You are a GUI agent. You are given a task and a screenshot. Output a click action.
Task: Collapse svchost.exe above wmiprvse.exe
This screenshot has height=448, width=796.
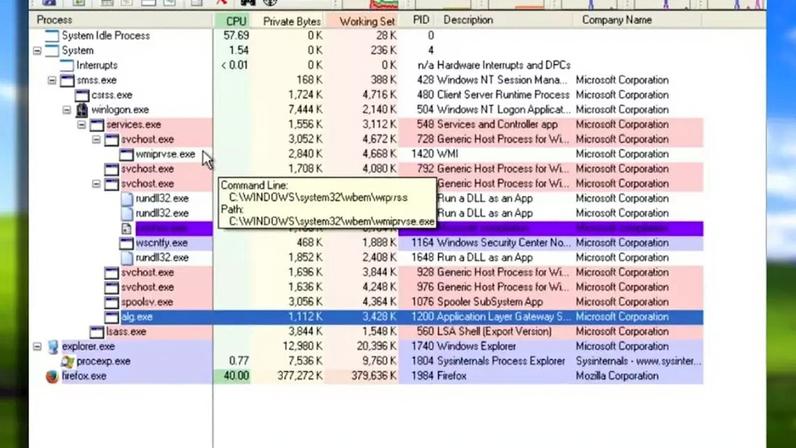[96, 139]
